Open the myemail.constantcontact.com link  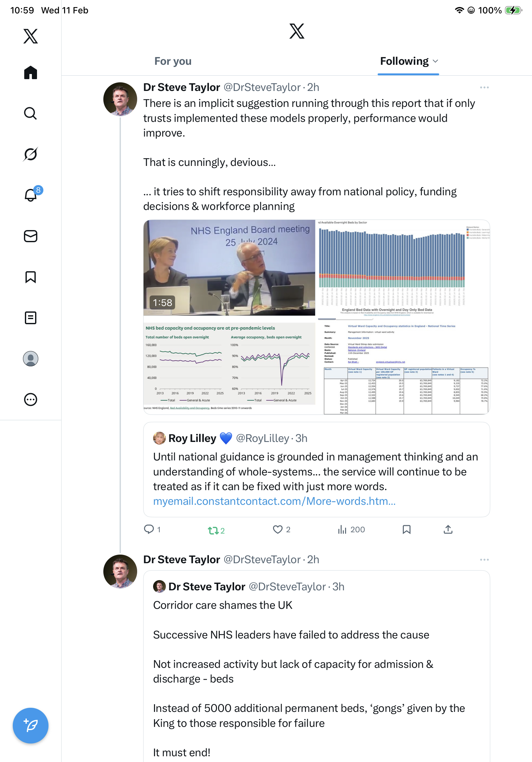pyautogui.click(x=274, y=501)
